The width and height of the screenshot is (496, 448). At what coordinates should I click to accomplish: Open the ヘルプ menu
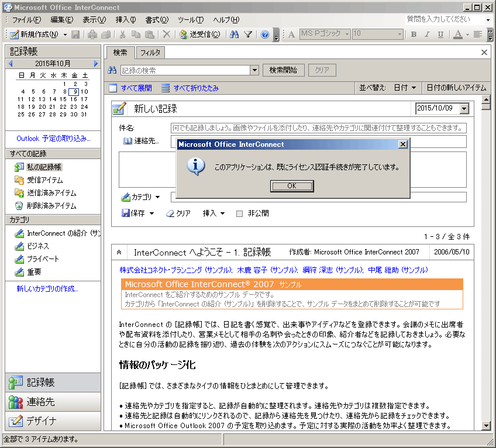click(x=226, y=20)
